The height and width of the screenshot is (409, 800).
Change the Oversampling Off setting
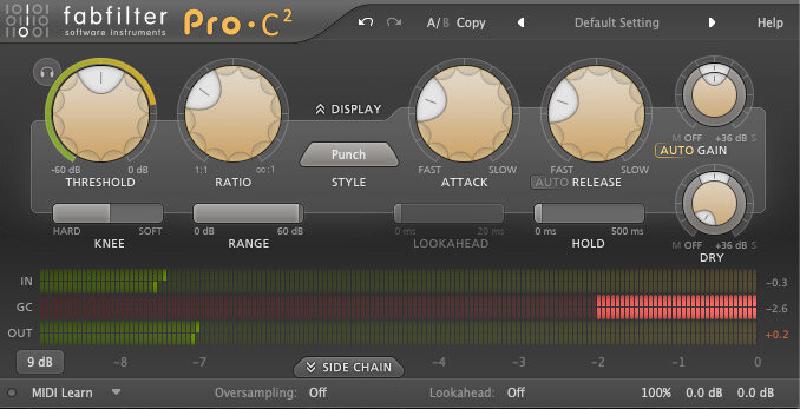point(318,393)
